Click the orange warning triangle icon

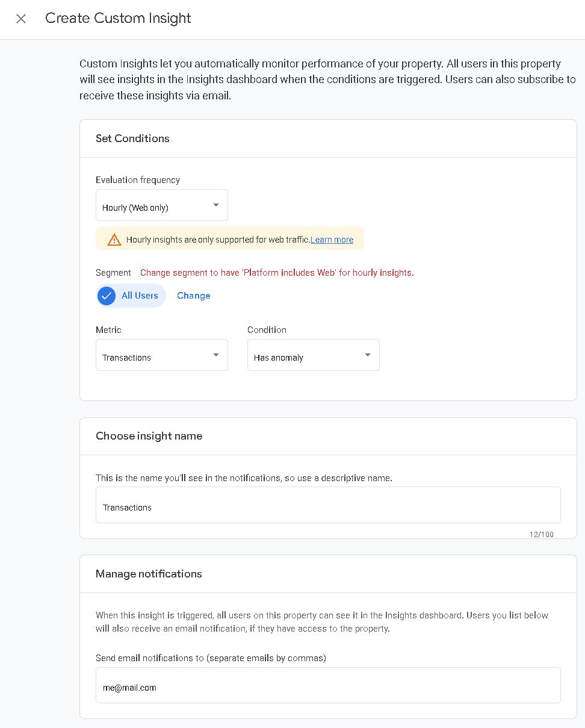tap(114, 240)
